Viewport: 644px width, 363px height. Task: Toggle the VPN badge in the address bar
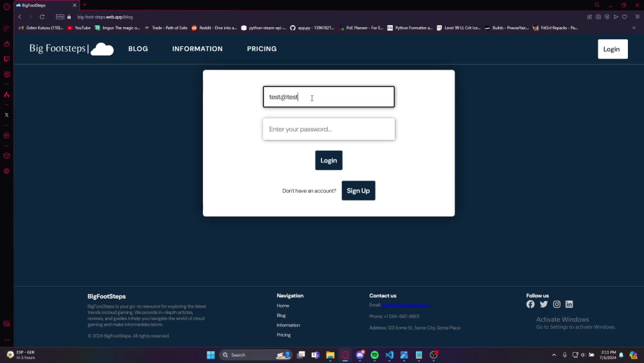pyautogui.click(x=60, y=17)
